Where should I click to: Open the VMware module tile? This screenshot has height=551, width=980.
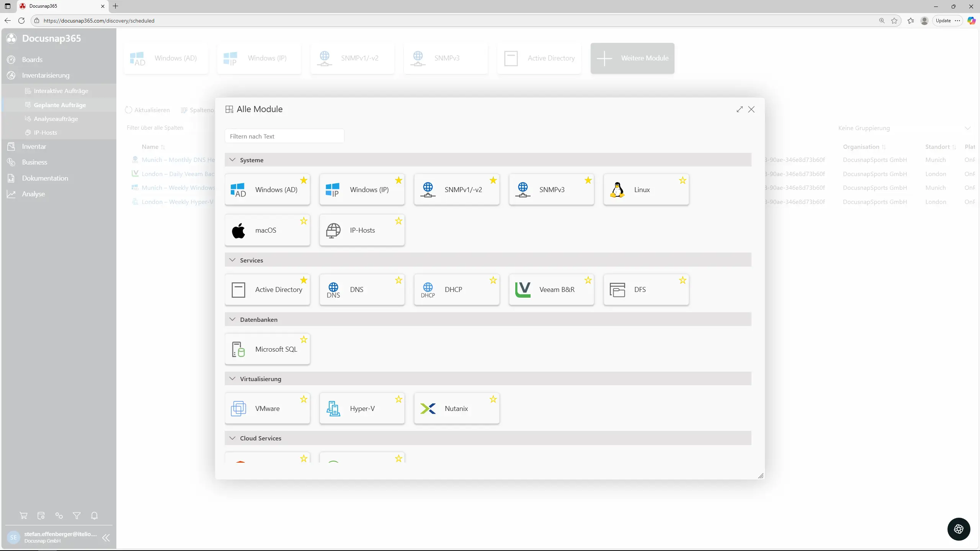267,409
